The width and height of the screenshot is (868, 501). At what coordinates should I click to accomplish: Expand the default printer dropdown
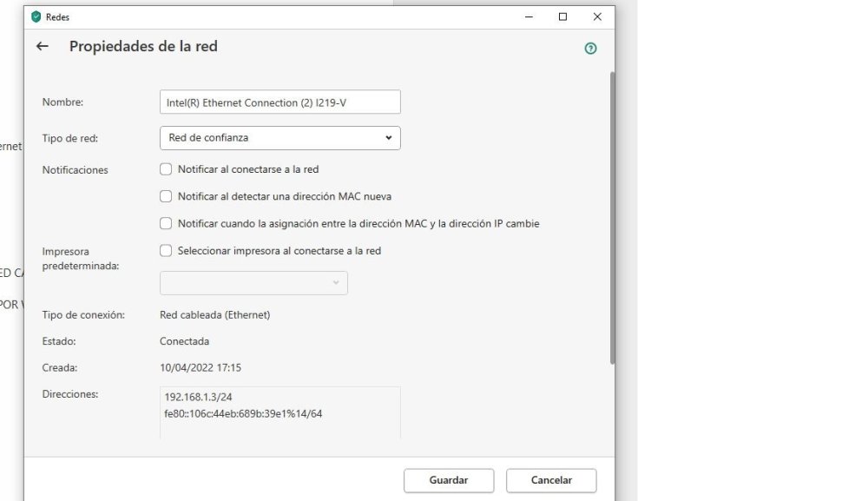point(253,283)
